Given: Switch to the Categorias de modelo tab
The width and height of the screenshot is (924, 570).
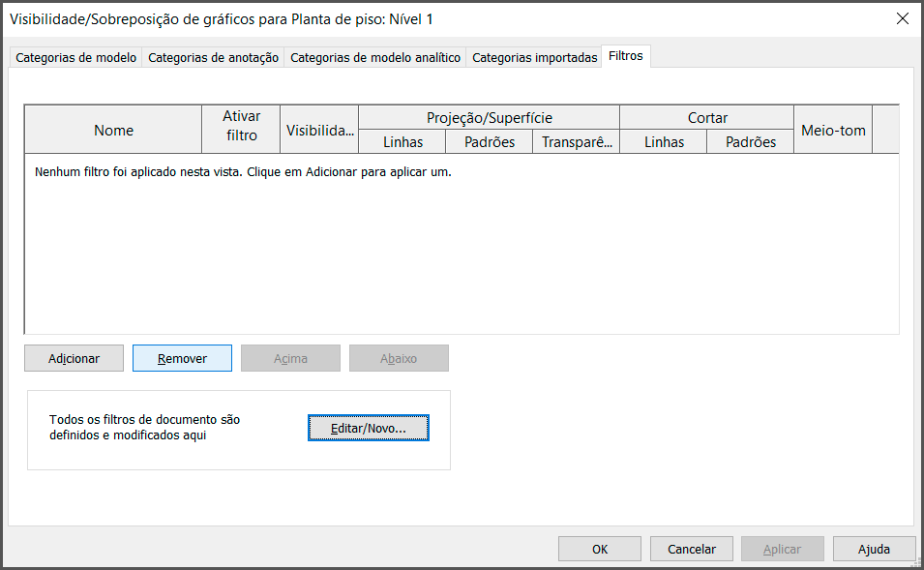Looking at the screenshot, I should coord(75,57).
